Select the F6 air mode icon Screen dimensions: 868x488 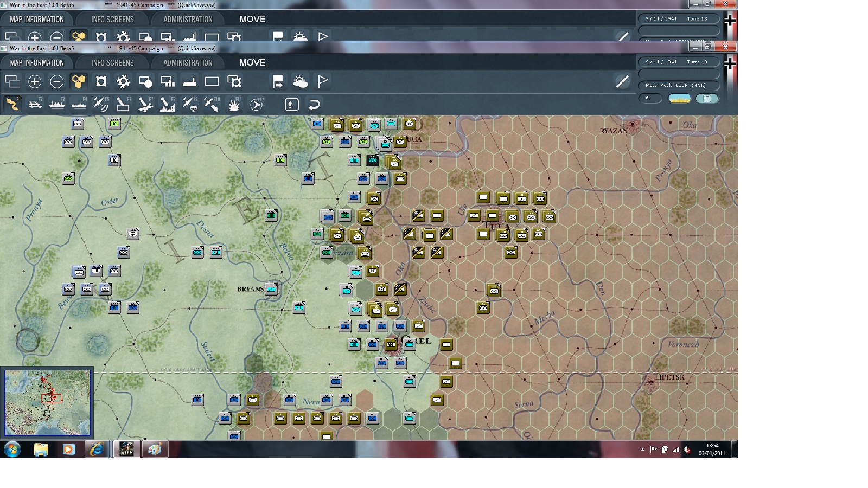(x=123, y=104)
